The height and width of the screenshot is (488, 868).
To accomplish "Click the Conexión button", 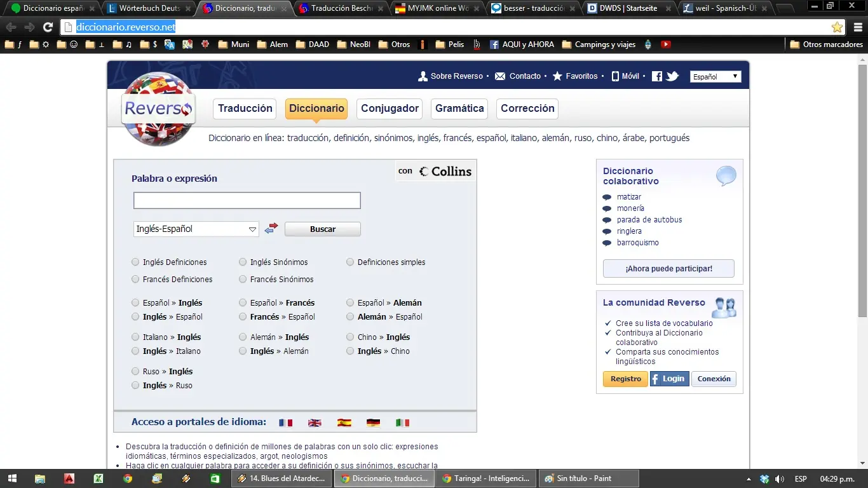I will (x=714, y=379).
